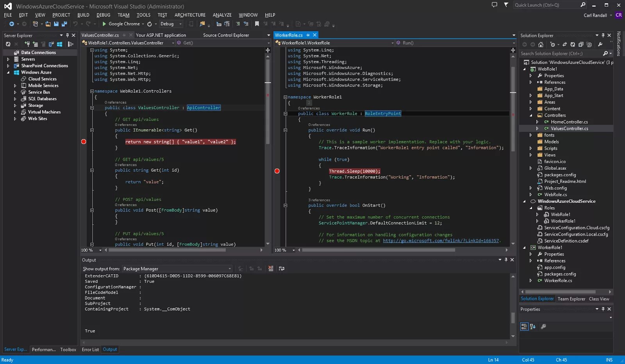Click the browser Refresh icon beside Google Chrome
This screenshot has width=625, height=364.
[x=150, y=24]
